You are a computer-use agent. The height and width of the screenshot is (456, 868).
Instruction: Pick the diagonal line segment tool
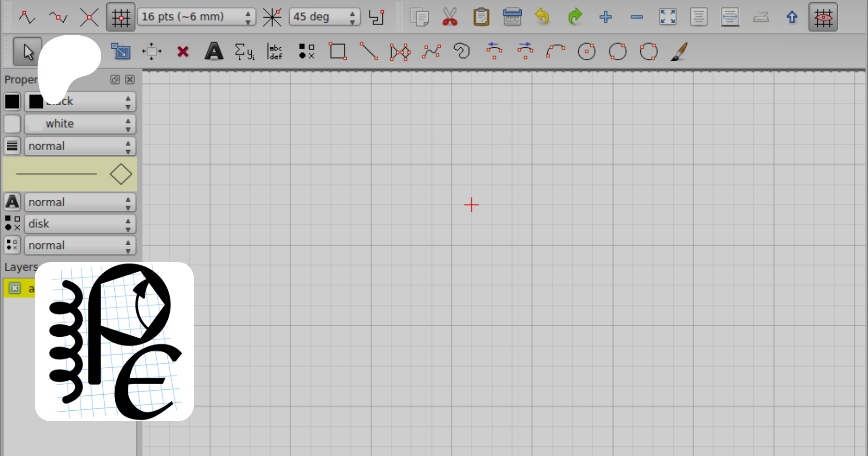369,51
